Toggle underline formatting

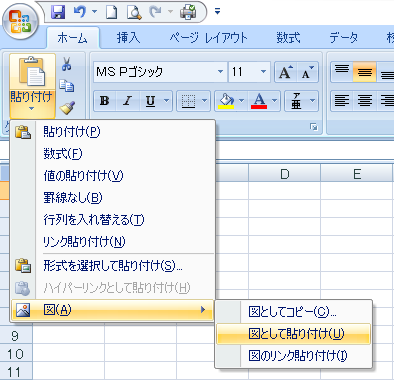(150, 100)
